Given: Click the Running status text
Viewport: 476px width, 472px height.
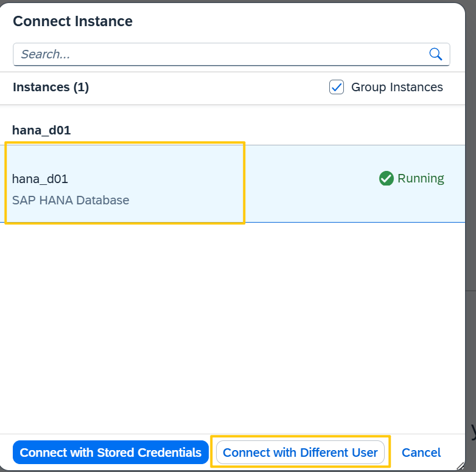Looking at the screenshot, I should pyautogui.click(x=421, y=178).
